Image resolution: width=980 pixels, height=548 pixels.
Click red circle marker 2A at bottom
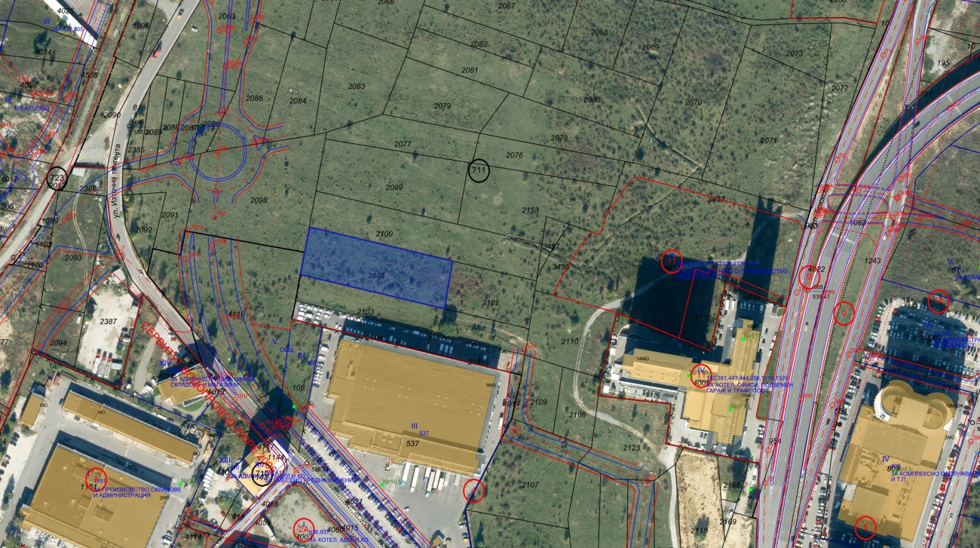point(303,529)
